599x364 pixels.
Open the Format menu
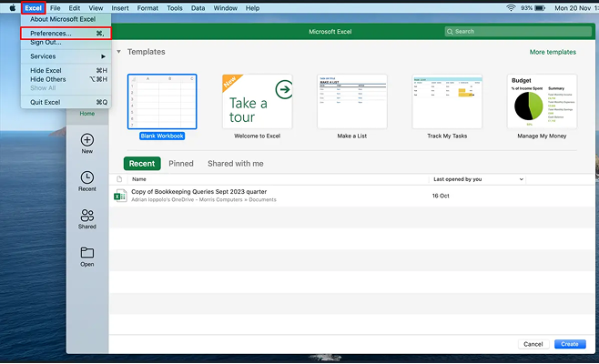147,7
